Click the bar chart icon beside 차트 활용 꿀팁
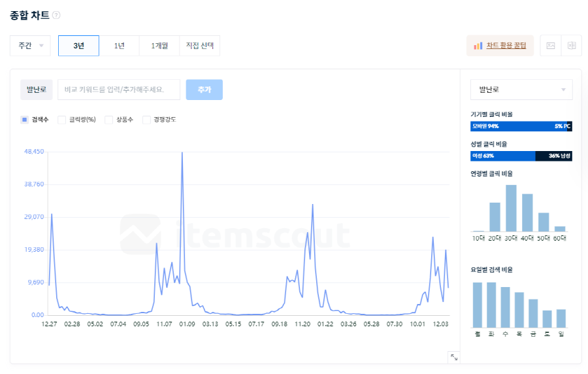The height and width of the screenshot is (374, 588). (478, 46)
